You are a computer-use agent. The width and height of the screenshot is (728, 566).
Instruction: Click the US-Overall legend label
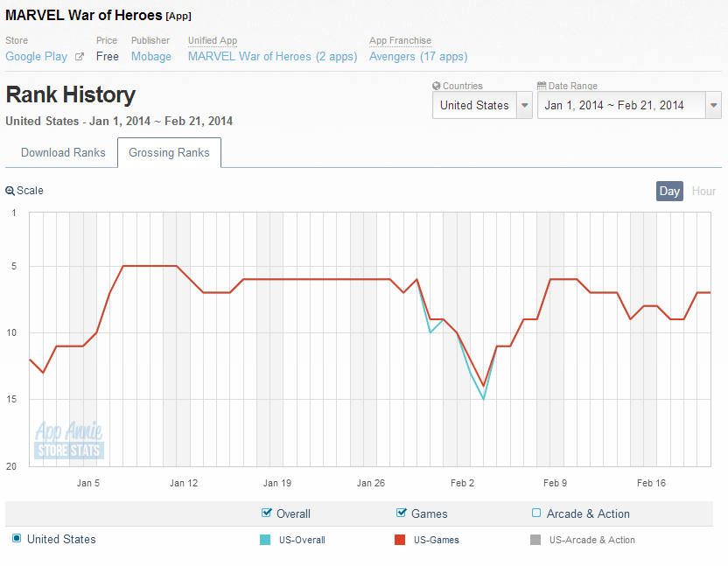[x=302, y=540]
